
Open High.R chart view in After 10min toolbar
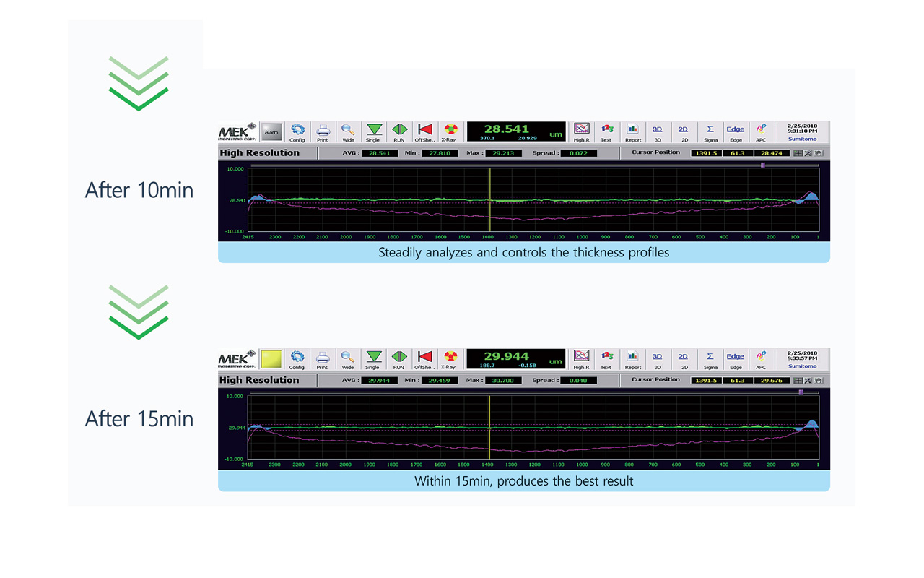point(581,131)
